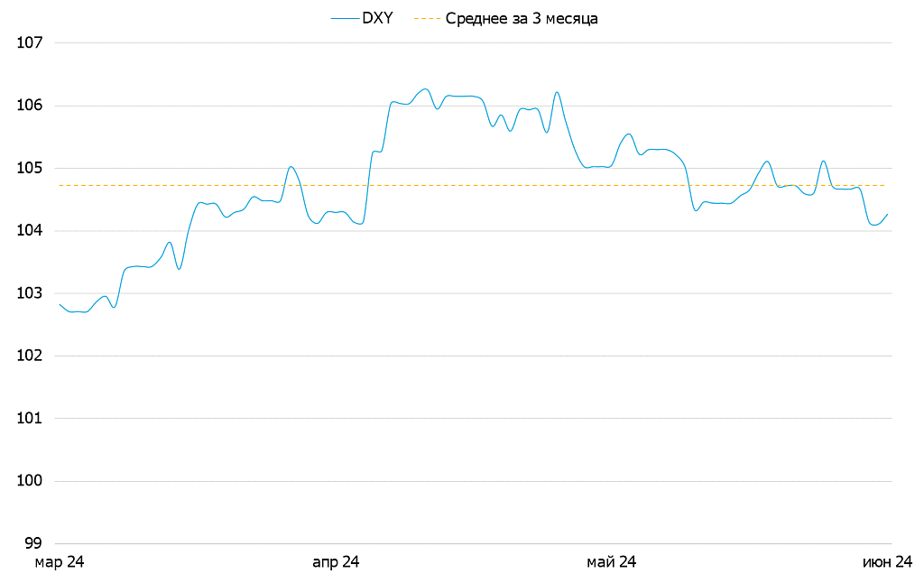Click the 102 y-axis label
This screenshot has width=924, height=583.
coord(30,356)
